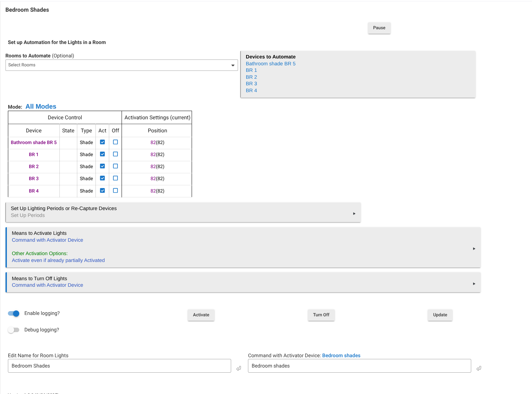Viewport: 532px width, 394px height.
Task: Open the Select Rooms dropdown
Action: click(x=122, y=65)
